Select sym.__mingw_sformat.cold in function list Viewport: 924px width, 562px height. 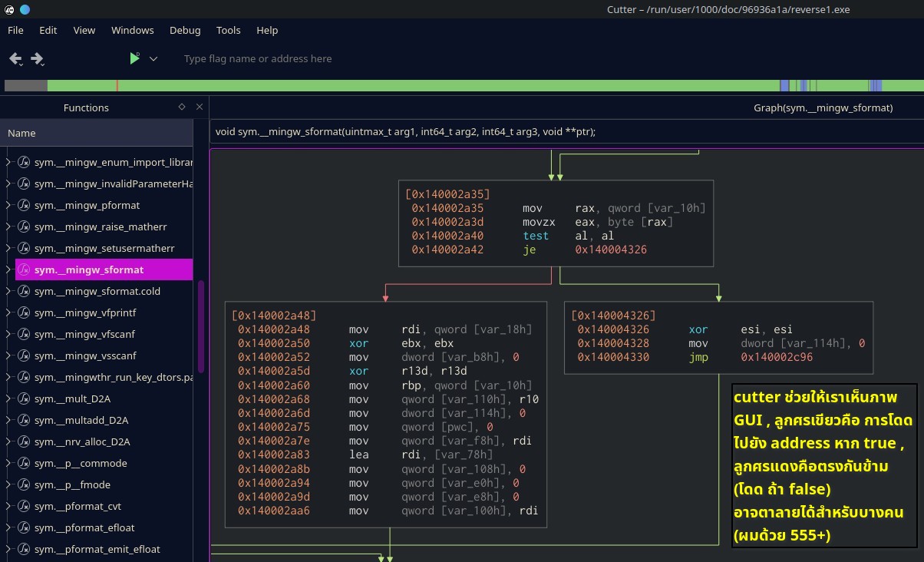click(97, 292)
